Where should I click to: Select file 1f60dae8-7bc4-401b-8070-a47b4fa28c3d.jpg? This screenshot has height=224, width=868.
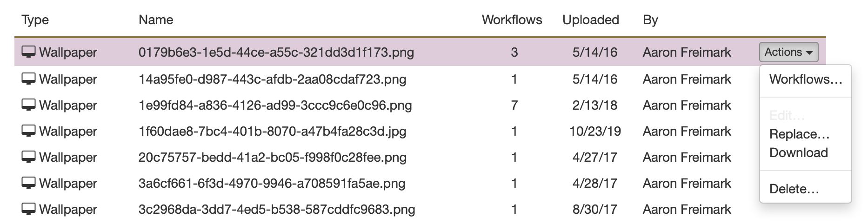(x=273, y=132)
